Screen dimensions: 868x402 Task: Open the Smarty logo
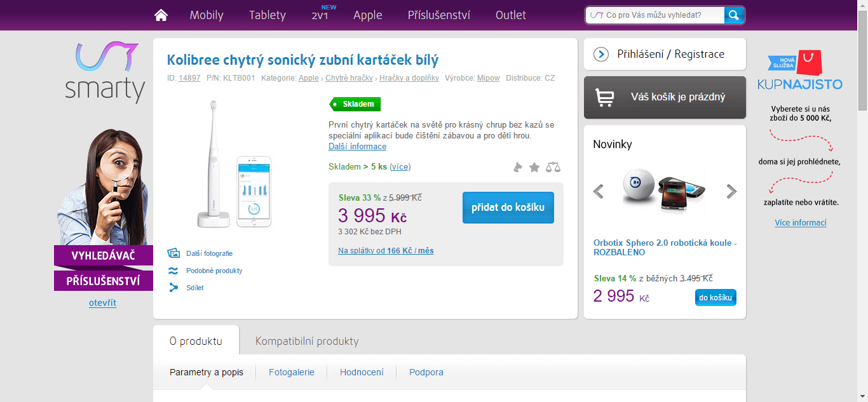105,72
